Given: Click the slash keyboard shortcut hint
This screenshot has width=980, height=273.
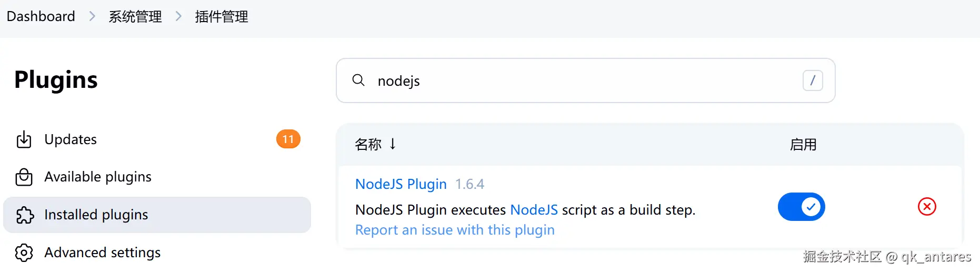Looking at the screenshot, I should [812, 80].
